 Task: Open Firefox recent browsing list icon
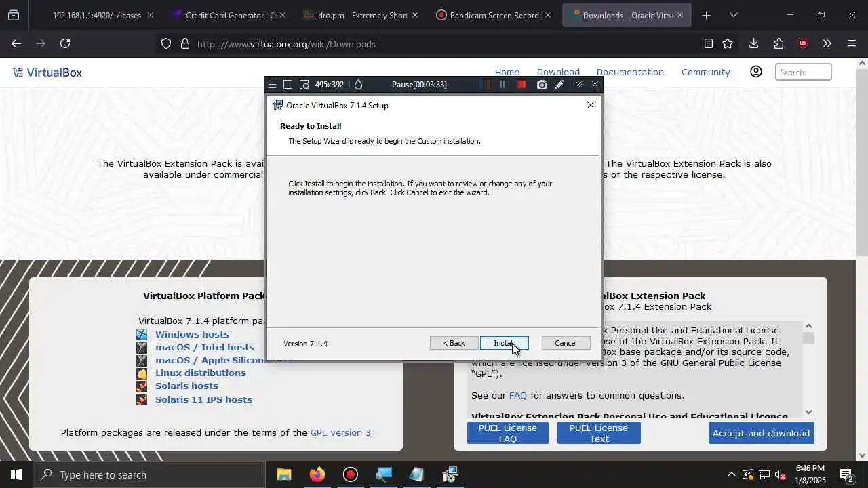coord(14,15)
